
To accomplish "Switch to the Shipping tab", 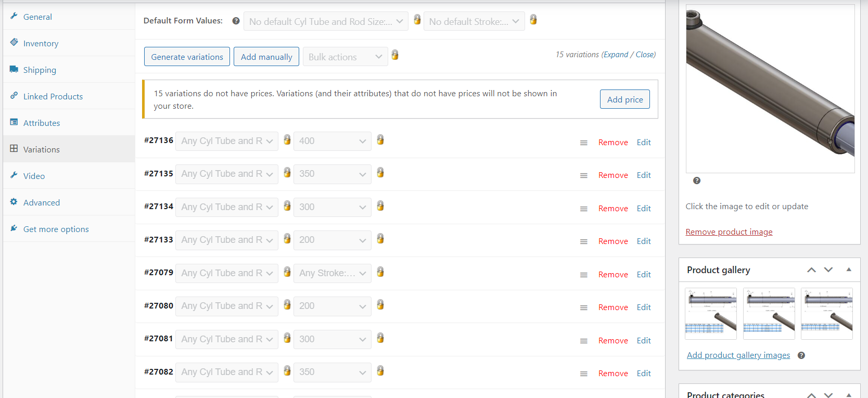I will tap(69, 70).
